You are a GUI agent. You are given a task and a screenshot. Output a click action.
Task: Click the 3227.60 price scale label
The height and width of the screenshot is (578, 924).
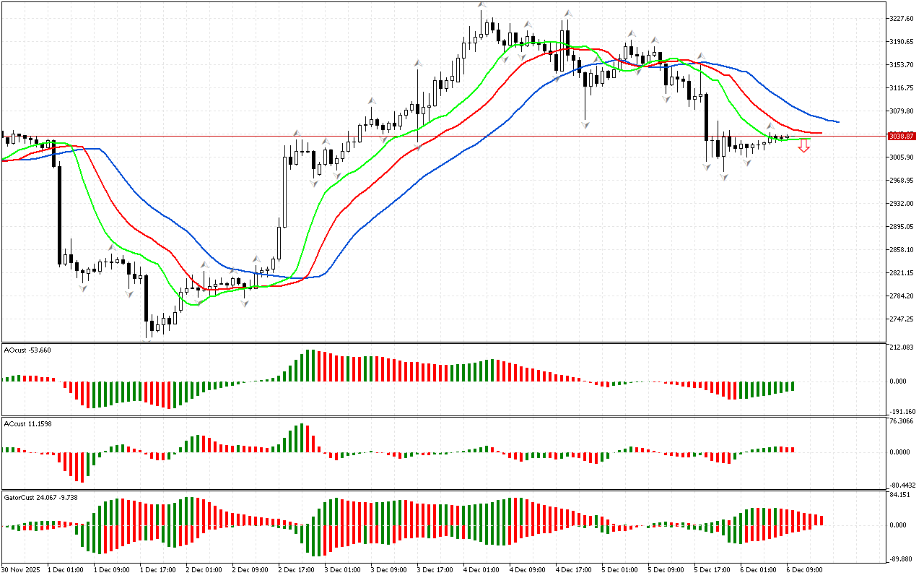[x=903, y=19]
